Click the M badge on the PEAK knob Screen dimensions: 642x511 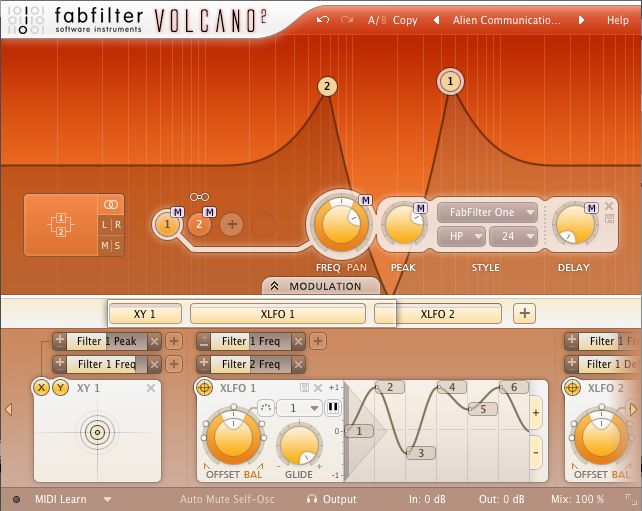coord(420,208)
